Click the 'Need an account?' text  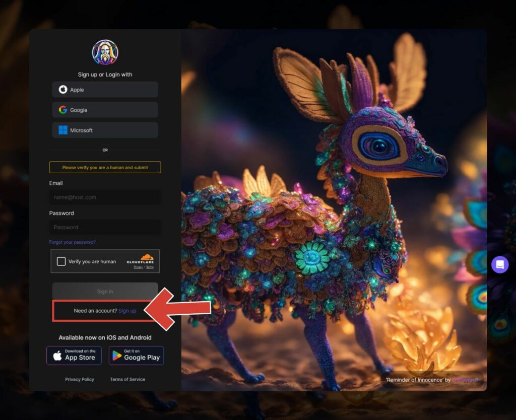coord(95,311)
